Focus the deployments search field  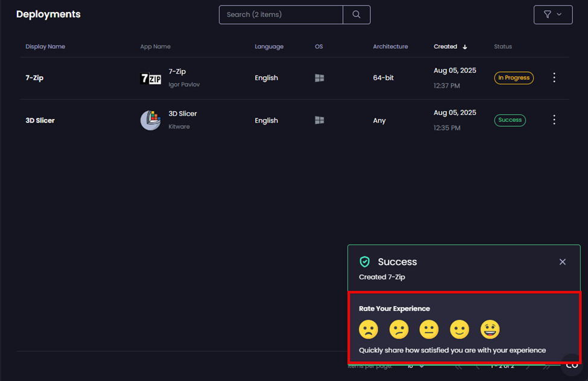tap(280, 14)
